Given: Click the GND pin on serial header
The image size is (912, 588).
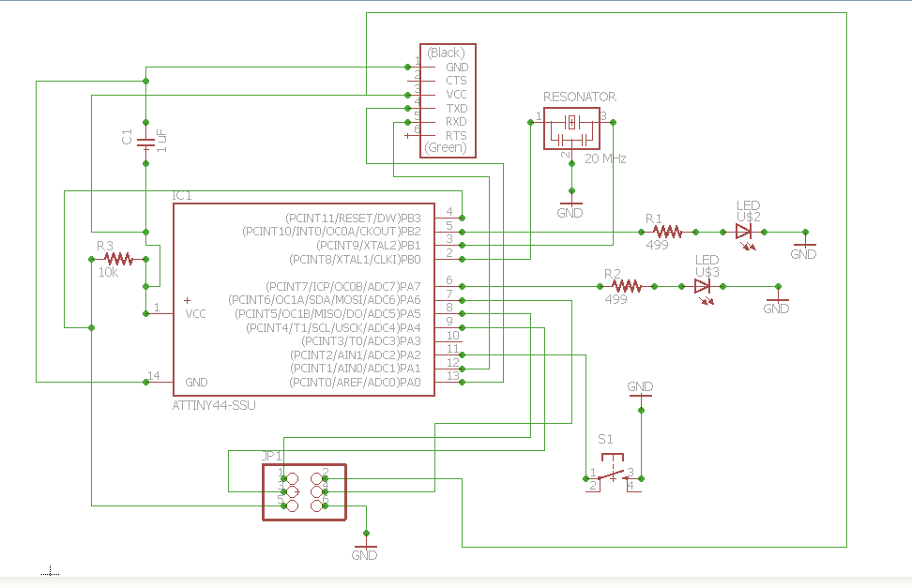Looking at the screenshot, I should (457, 67).
